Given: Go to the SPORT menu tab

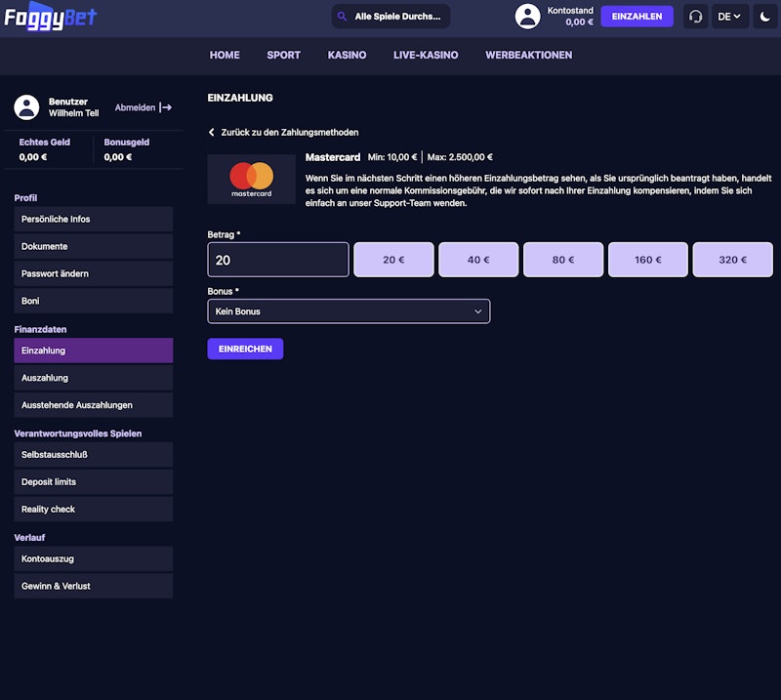Looking at the screenshot, I should (x=283, y=55).
